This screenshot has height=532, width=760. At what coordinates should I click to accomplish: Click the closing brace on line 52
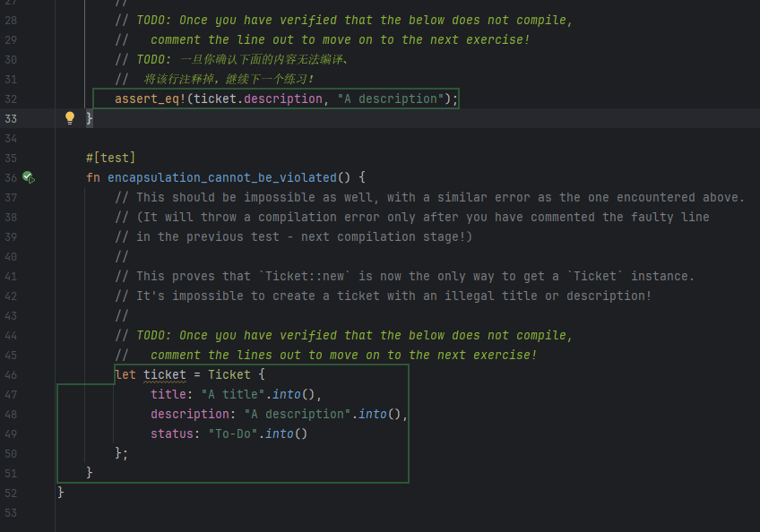[x=61, y=493]
